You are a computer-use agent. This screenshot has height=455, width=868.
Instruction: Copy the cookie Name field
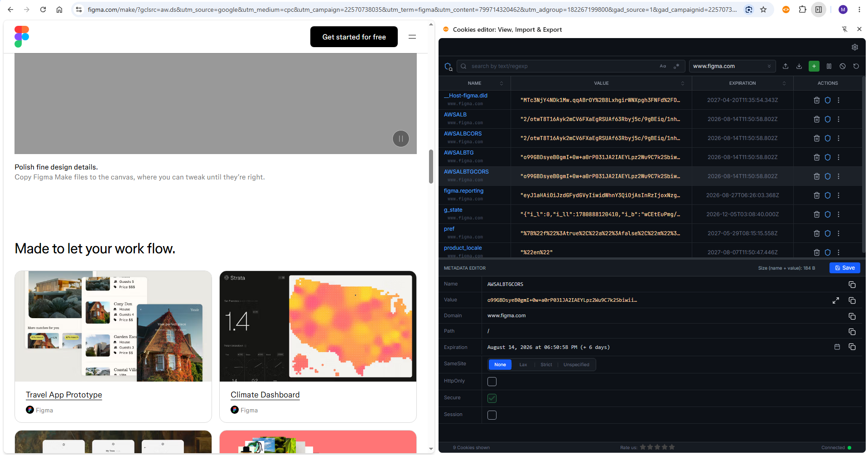[x=852, y=285]
